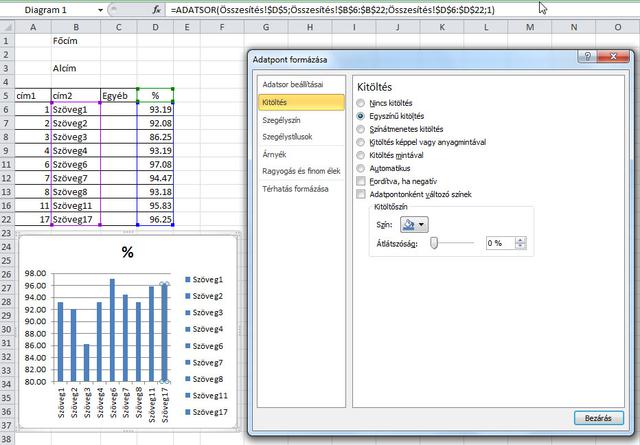Click the tallest Szöveg6 bar in chart
Viewport: 640px width, 445px height.
click(112, 330)
